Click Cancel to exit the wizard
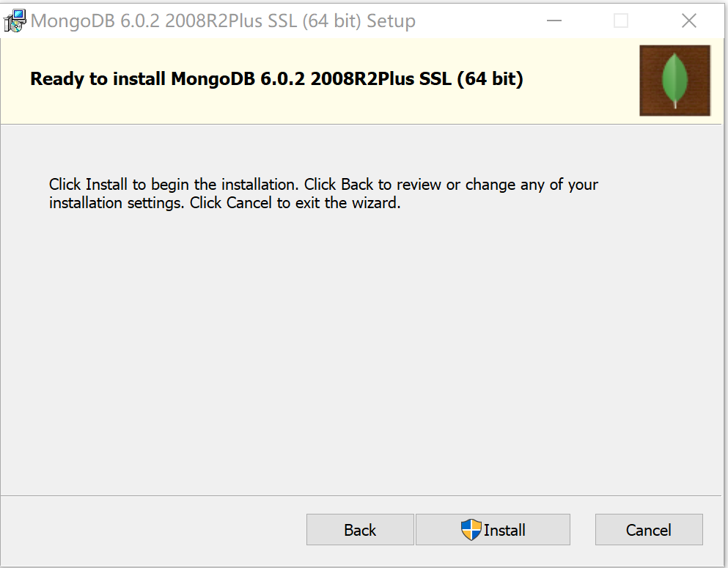 point(648,529)
